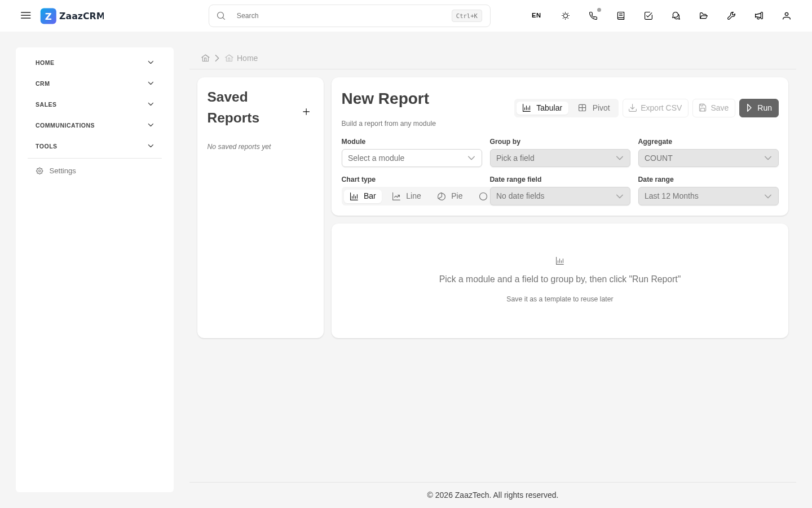Expand the COMMUNICATIONS sidebar section
812x508 pixels.
(95, 125)
